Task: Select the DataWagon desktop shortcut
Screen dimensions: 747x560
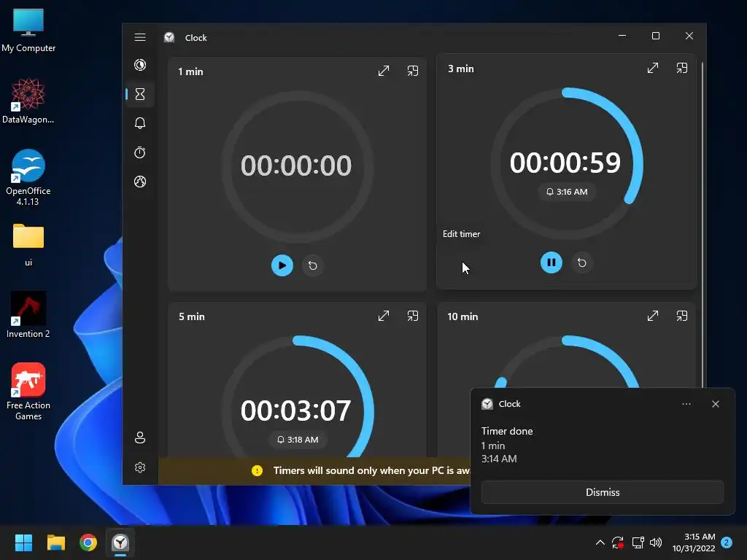Action: pyautogui.click(x=28, y=101)
